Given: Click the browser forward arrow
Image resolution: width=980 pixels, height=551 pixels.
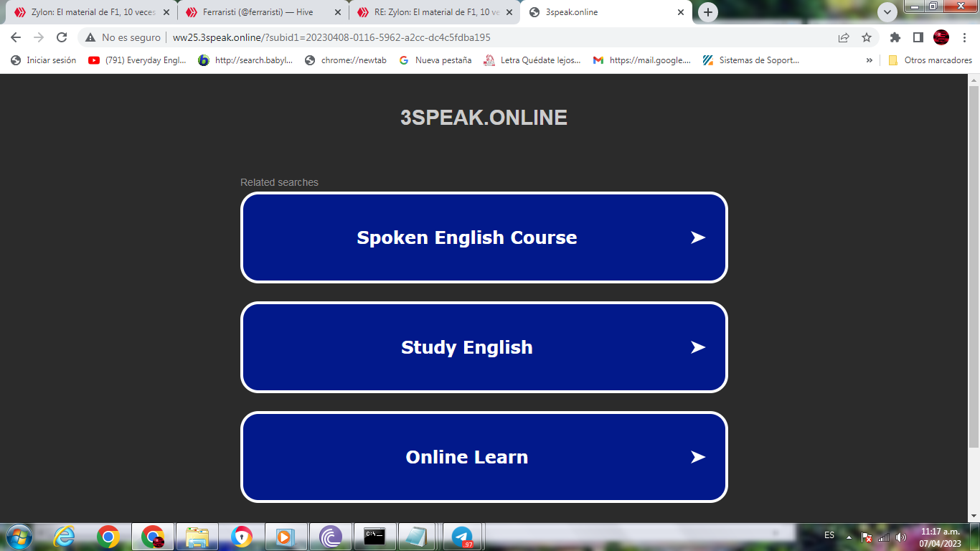Looking at the screenshot, I should (x=39, y=37).
